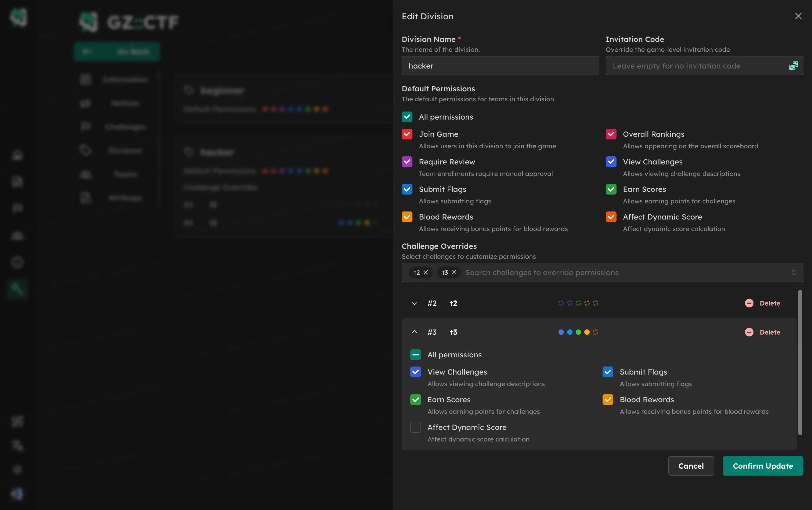This screenshot has width=812, height=510.
Task: Click the minus delete icon on the t2 row
Action: 749,303
